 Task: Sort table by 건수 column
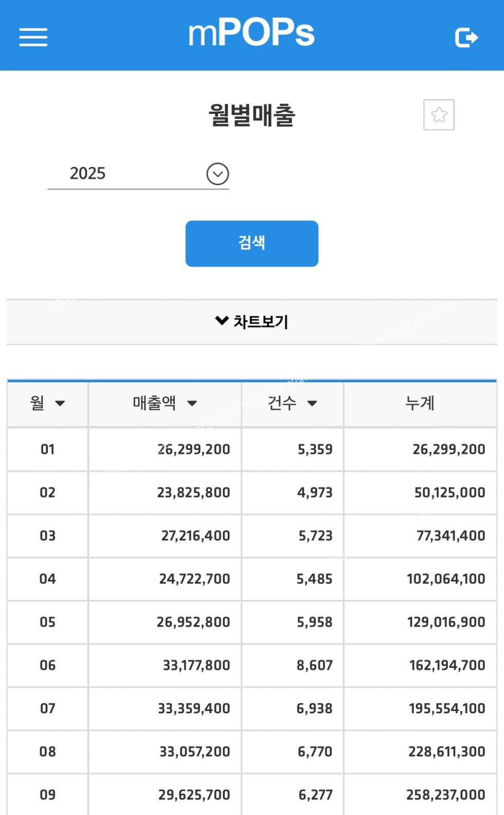point(292,403)
